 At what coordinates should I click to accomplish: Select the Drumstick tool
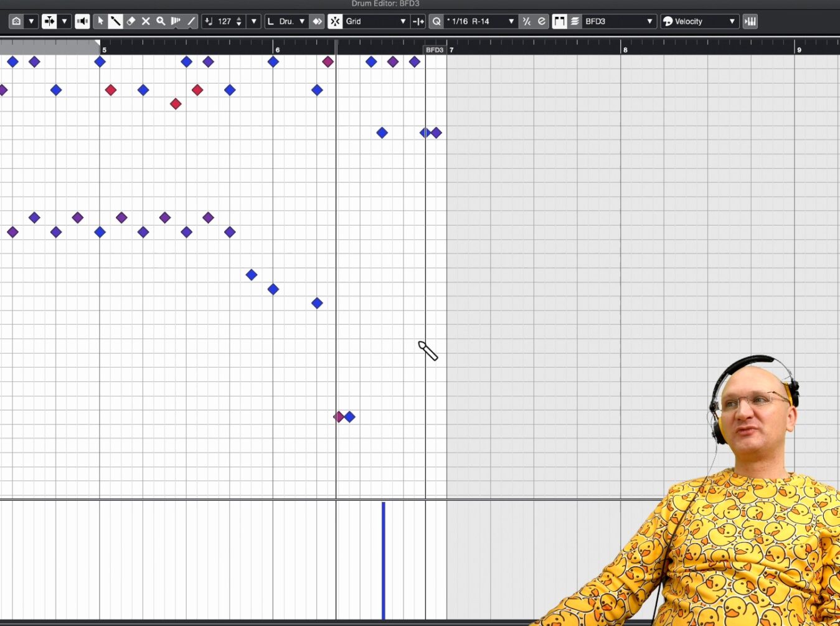tap(115, 21)
